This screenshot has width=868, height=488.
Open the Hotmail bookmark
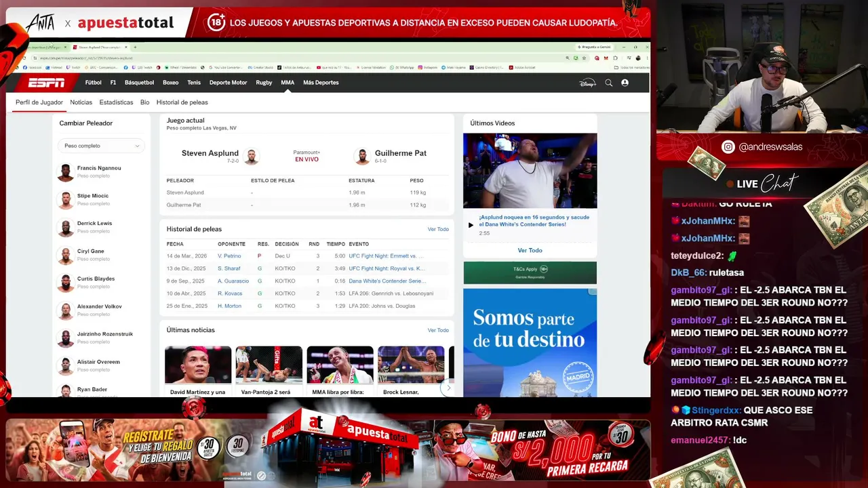click(x=55, y=67)
